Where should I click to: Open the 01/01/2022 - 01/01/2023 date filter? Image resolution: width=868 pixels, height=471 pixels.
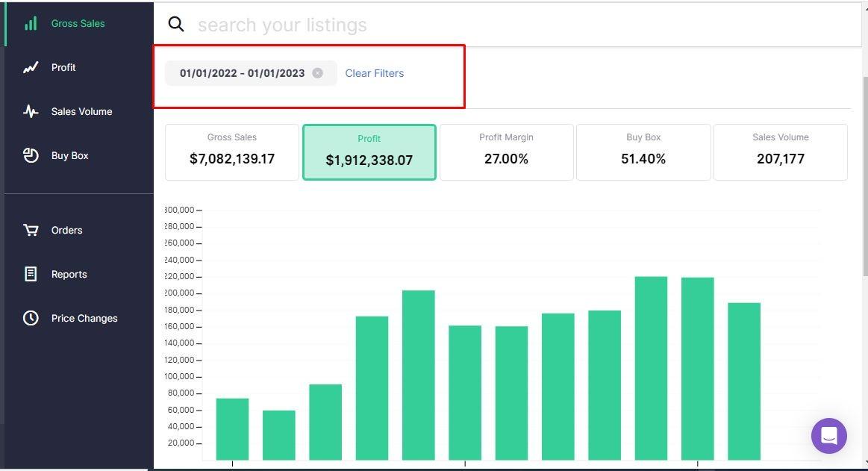(242, 73)
